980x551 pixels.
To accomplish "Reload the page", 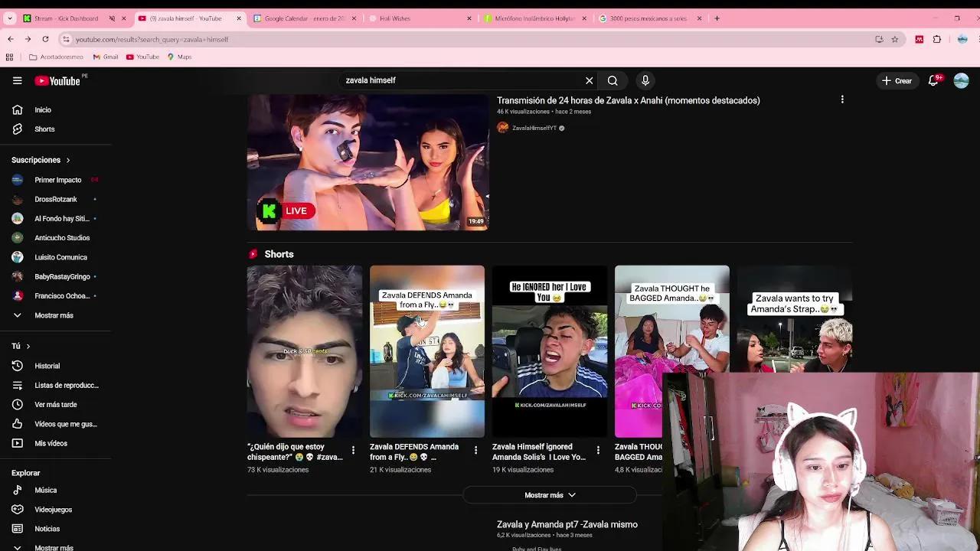I will pos(45,39).
